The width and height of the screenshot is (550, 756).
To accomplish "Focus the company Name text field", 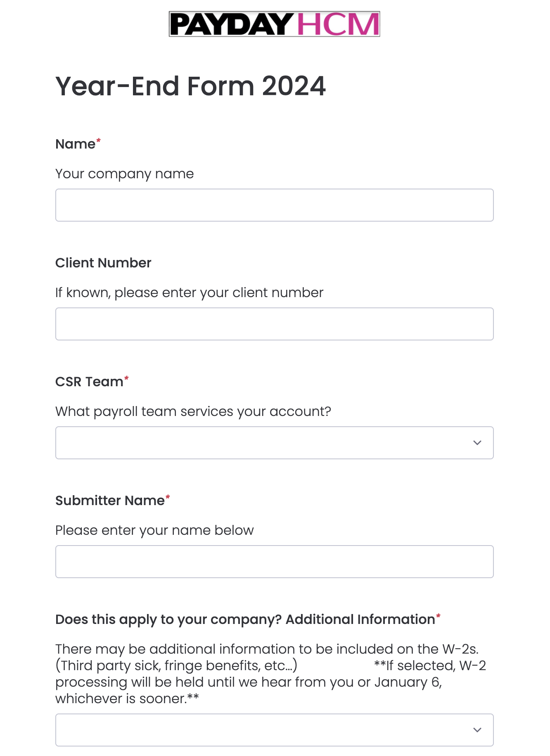I will click(274, 205).
